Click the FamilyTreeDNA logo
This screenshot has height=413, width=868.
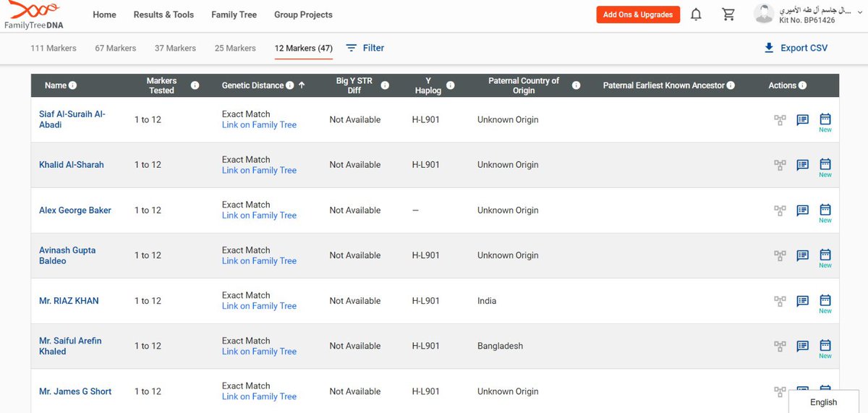point(33,14)
